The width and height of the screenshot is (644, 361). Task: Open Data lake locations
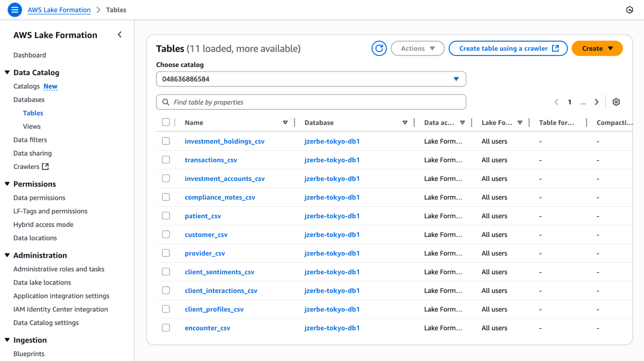tap(42, 282)
